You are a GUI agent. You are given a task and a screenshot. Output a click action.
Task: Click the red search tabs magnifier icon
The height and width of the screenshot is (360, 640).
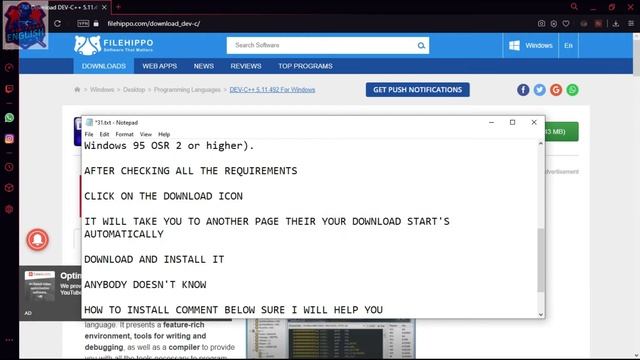[x=574, y=7]
